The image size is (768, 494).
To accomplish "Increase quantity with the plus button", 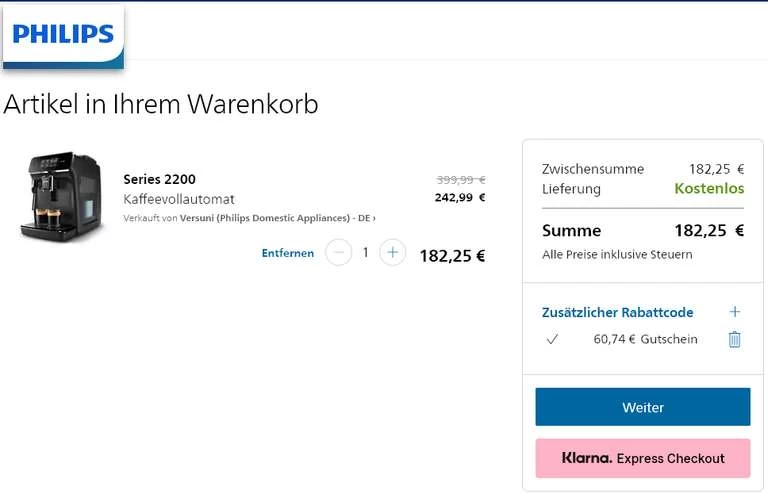I will tap(393, 253).
